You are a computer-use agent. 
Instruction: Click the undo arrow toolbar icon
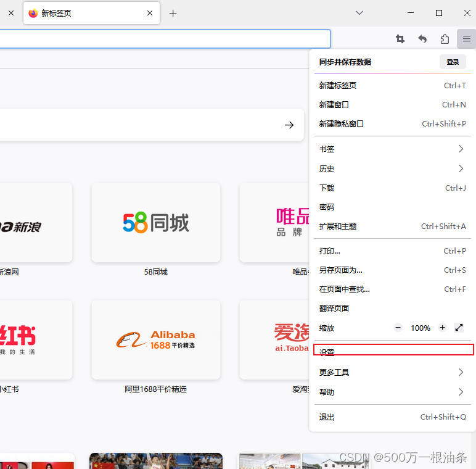point(422,39)
